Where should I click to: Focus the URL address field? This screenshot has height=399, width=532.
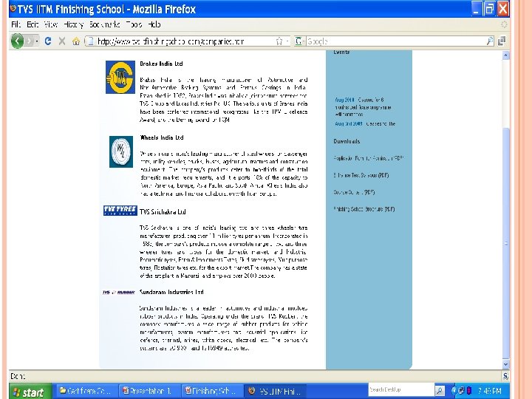183,41
